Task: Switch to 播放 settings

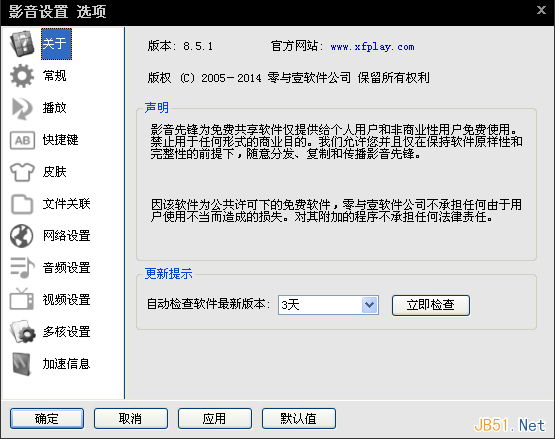Action: pos(55,108)
